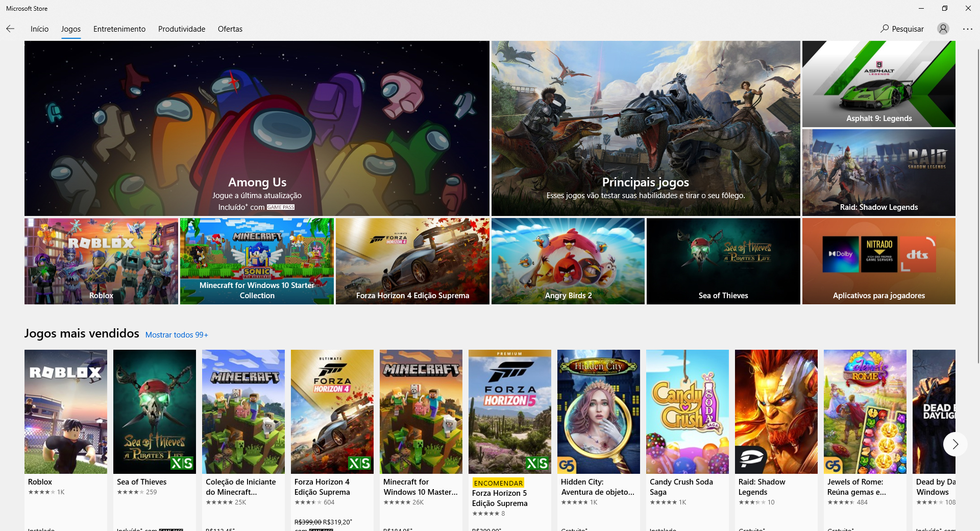Select the Jogos tab
This screenshot has width=980, height=531.
71,29
